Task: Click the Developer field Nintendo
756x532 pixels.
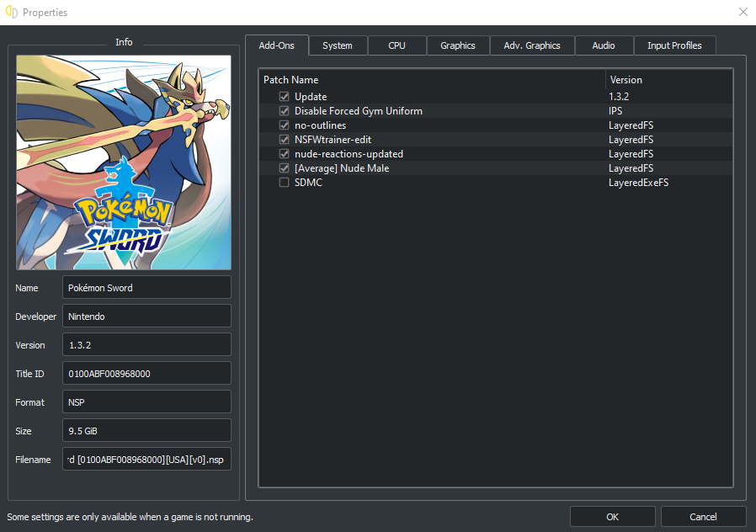Action: pyautogui.click(x=146, y=317)
